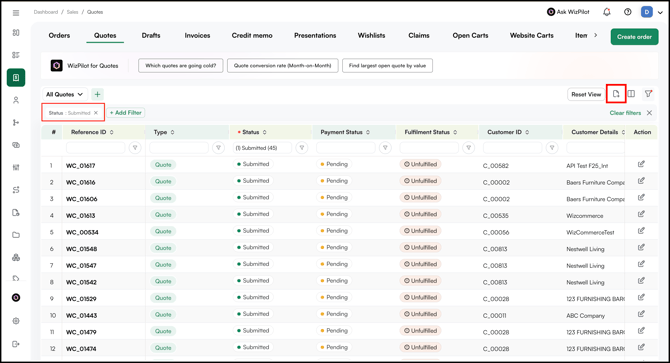
Task: Switch to the Wishlists tab
Action: point(371,35)
